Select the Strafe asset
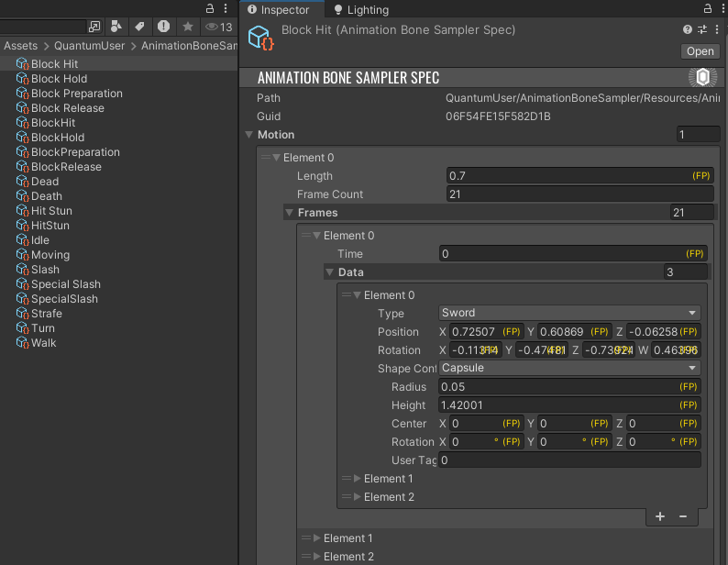The height and width of the screenshot is (565, 728). pyautogui.click(x=47, y=313)
